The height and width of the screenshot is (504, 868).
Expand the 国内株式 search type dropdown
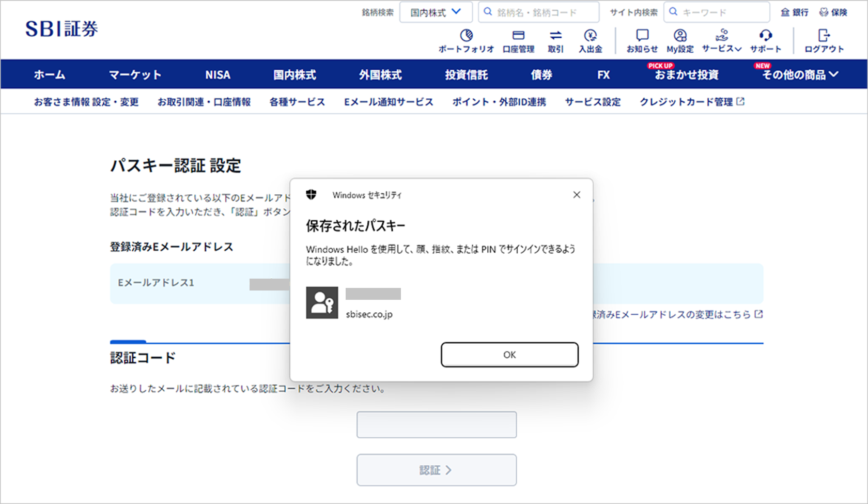(436, 12)
